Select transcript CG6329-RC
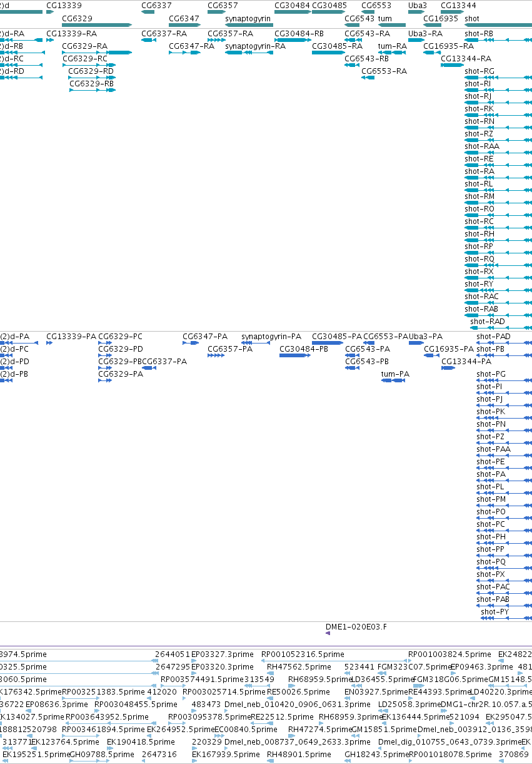Image resolution: width=532 pixels, height=764 pixels. tap(84, 59)
